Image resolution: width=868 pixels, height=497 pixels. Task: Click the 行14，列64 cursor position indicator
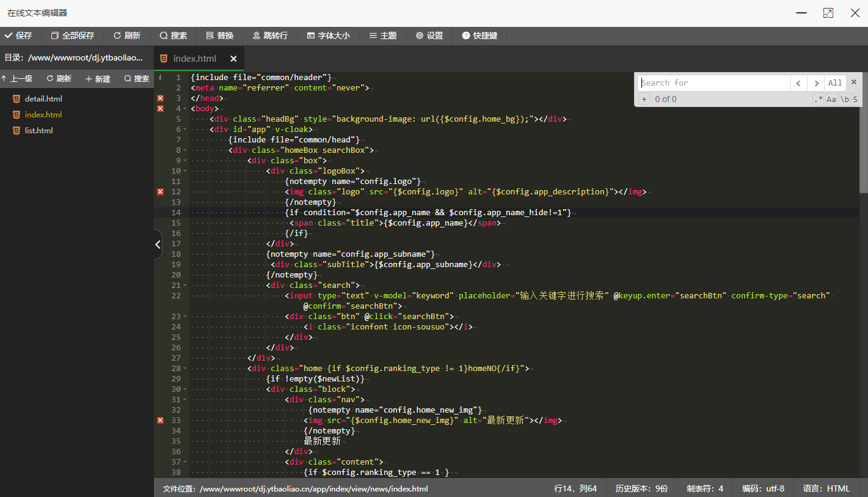[x=575, y=488]
